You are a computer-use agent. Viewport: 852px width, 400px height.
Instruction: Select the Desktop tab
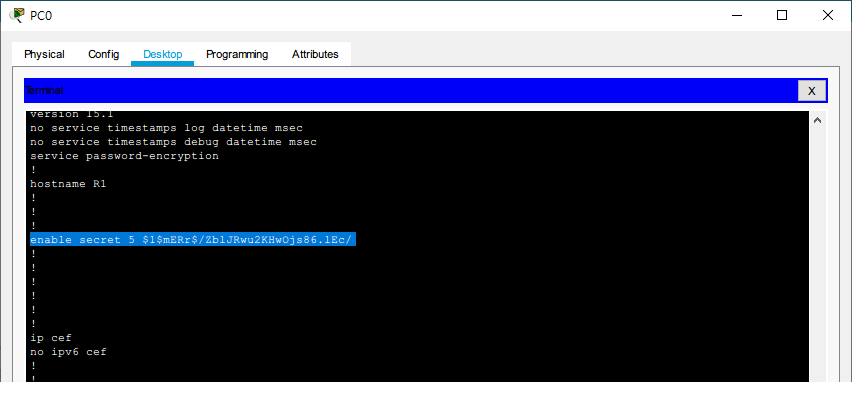(163, 54)
